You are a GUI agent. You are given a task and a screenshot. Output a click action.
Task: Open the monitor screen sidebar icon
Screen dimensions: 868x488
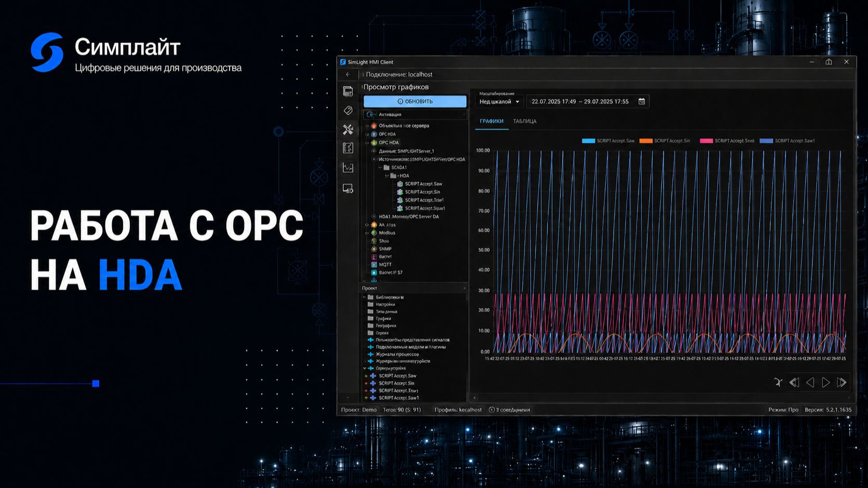coord(348,188)
